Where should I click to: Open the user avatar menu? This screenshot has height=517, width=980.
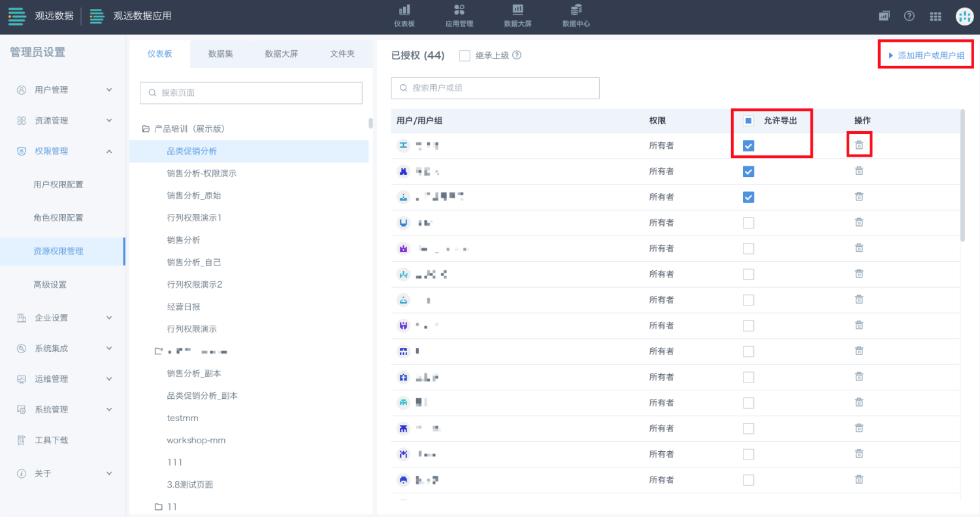pos(964,16)
